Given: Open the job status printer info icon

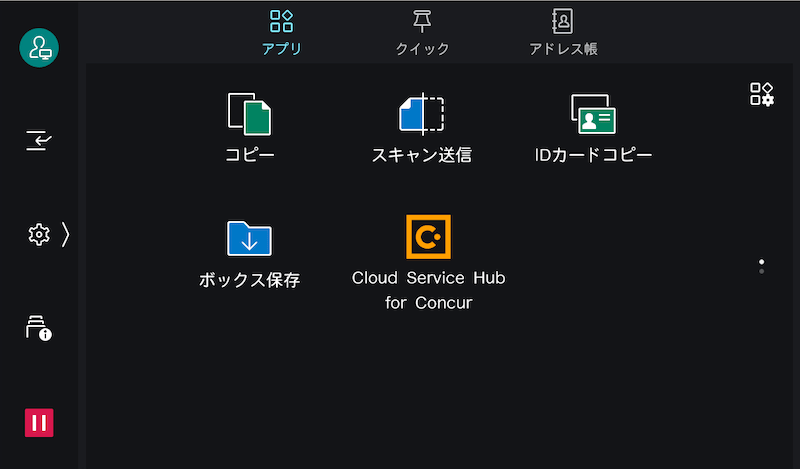Looking at the screenshot, I should coord(39,328).
